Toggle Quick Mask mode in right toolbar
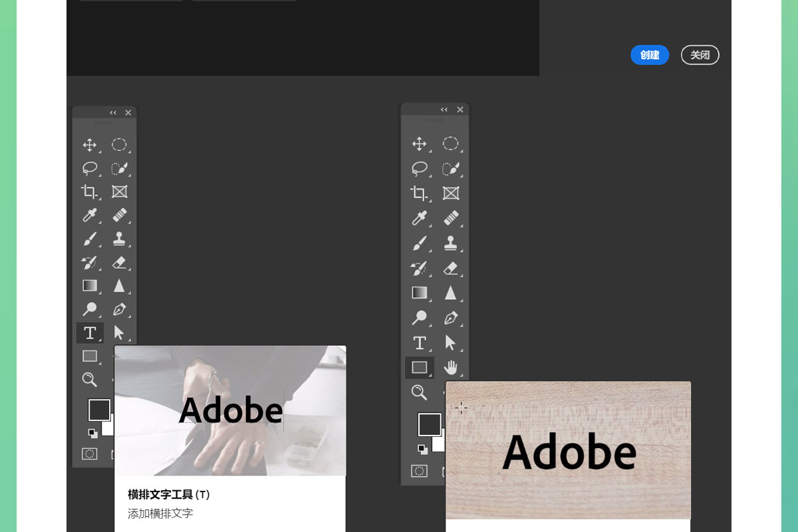 point(419,471)
